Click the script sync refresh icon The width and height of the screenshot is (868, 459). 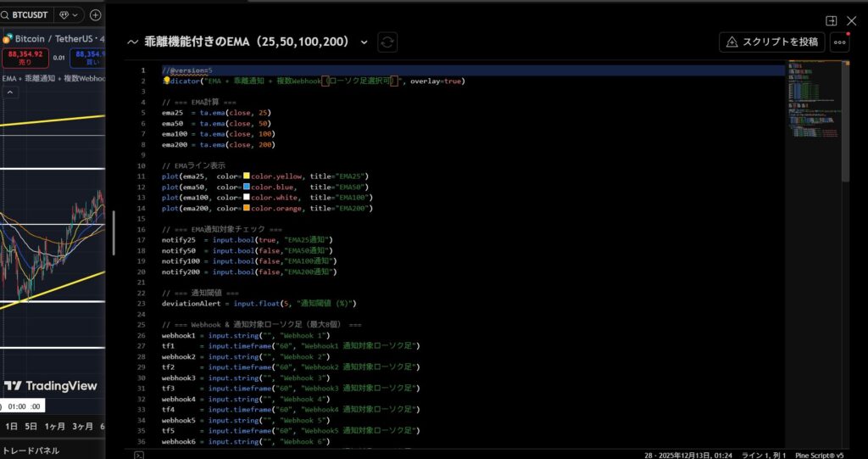pos(387,42)
